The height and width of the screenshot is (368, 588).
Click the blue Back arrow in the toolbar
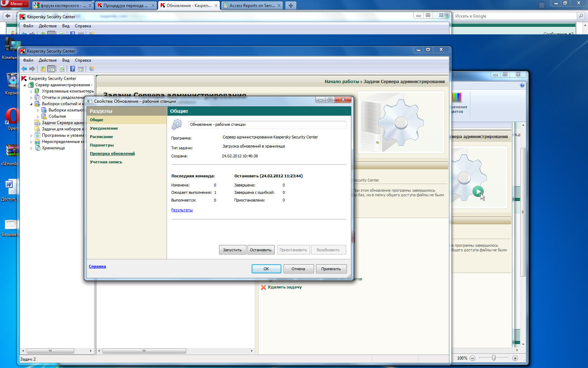pos(24,69)
